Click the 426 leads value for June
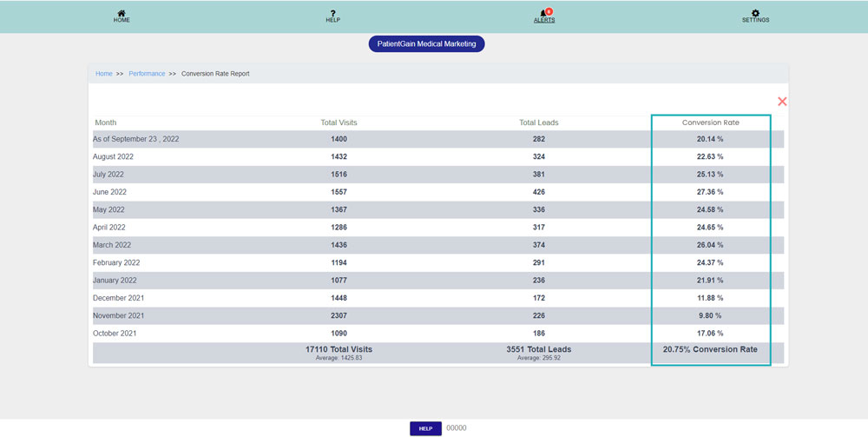The width and height of the screenshot is (868, 437). (x=539, y=192)
